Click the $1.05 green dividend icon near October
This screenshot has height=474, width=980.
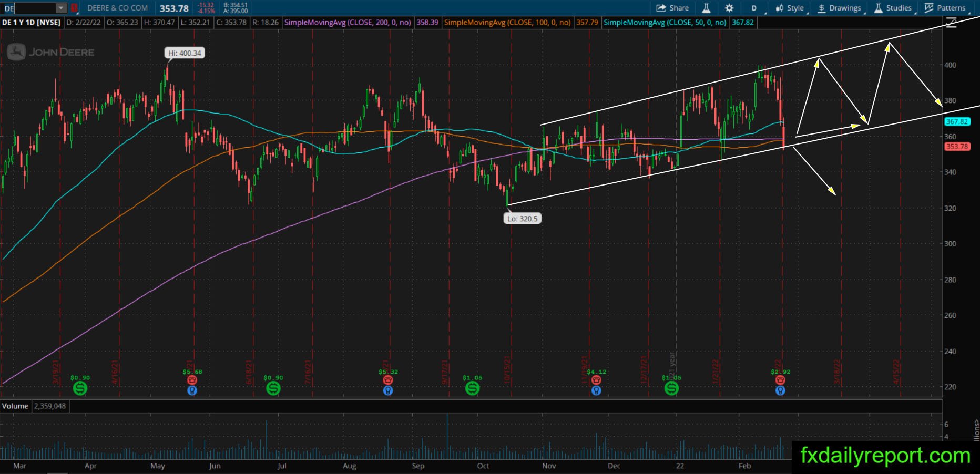tap(472, 388)
